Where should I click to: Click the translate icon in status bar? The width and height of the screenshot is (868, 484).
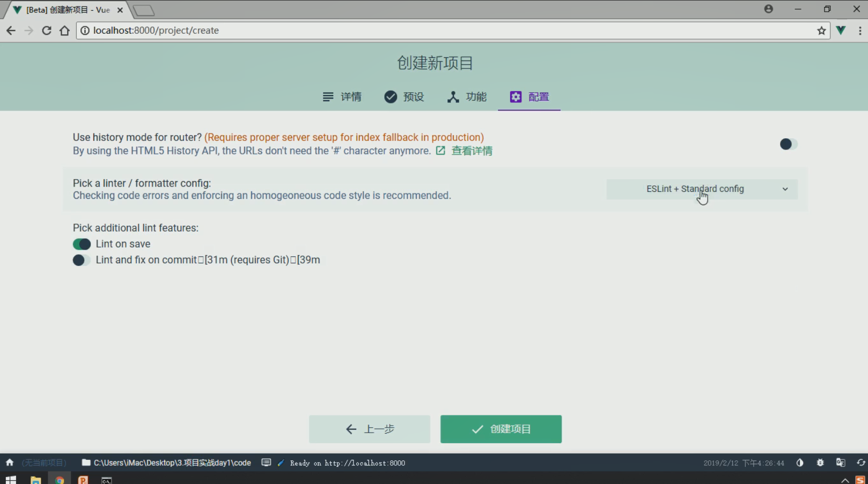841,463
